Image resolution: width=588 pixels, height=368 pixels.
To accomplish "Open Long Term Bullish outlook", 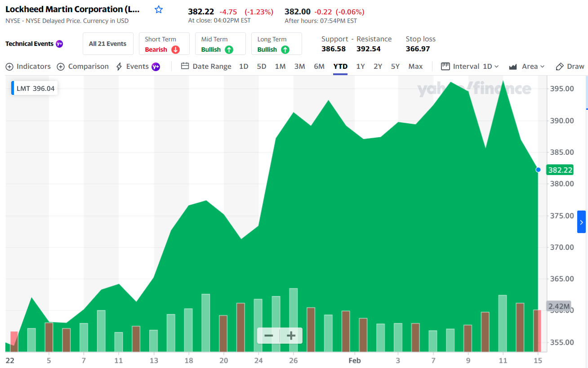I will [x=276, y=44].
